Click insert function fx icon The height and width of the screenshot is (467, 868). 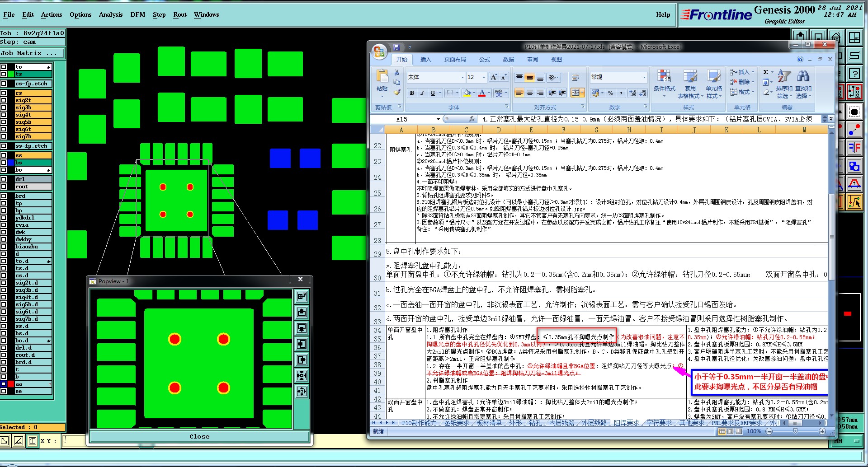(472, 119)
